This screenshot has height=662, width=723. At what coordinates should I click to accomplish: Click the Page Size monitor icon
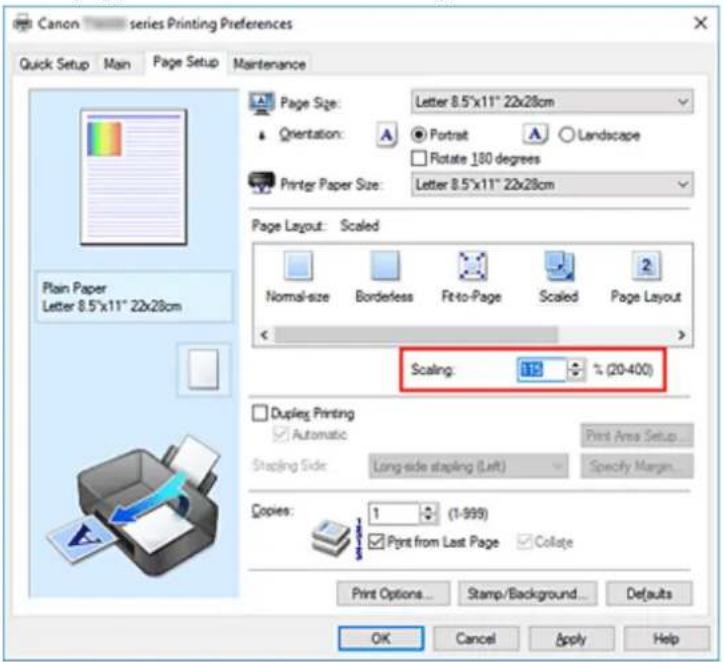[x=261, y=103]
